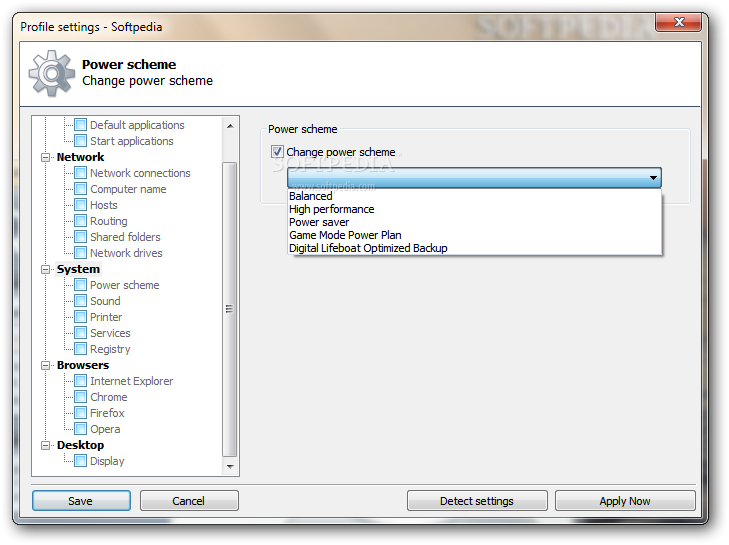Open Services tree item
Viewport: 729px width, 545px height.
coord(110,333)
